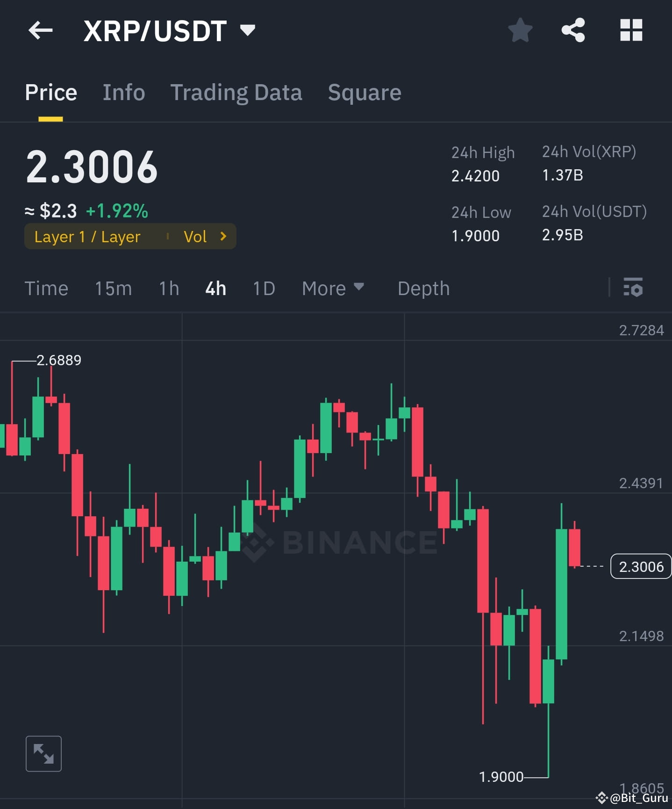Show the Depth chart view
The height and width of the screenshot is (809, 672).
[423, 289]
